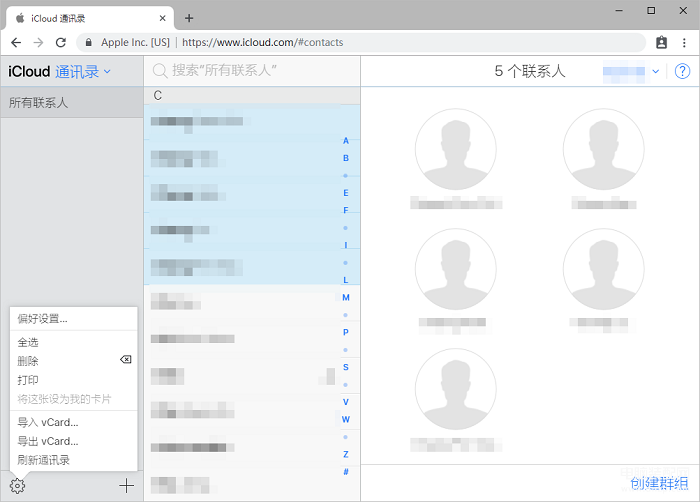Image resolution: width=700 pixels, height=502 pixels.
Task: Go back using browser back arrow
Action: click(x=16, y=42)
